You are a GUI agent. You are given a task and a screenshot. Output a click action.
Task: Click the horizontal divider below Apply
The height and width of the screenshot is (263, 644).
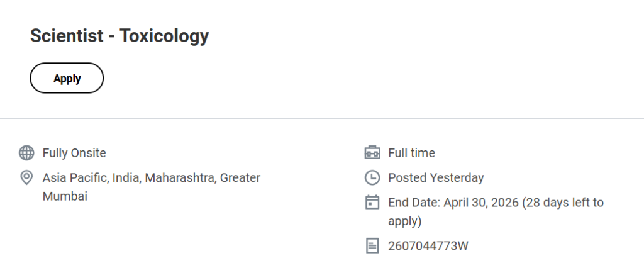coord(322,118)
